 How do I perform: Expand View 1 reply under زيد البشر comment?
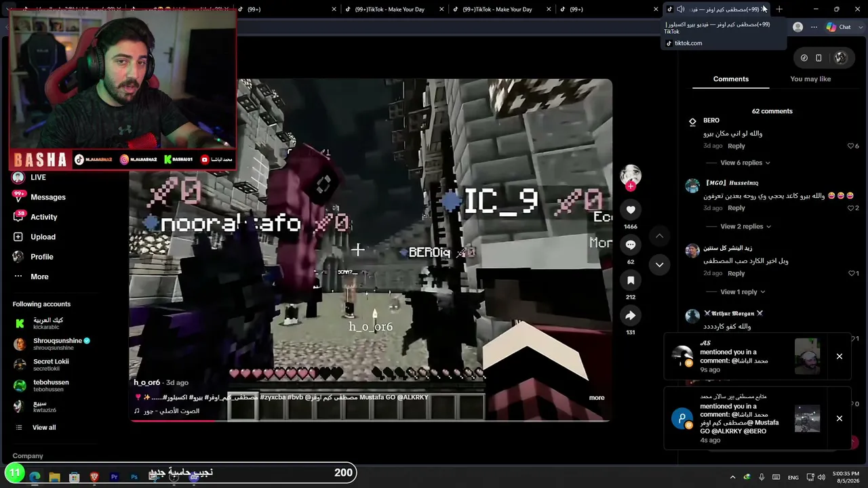(x=743, y=292)
